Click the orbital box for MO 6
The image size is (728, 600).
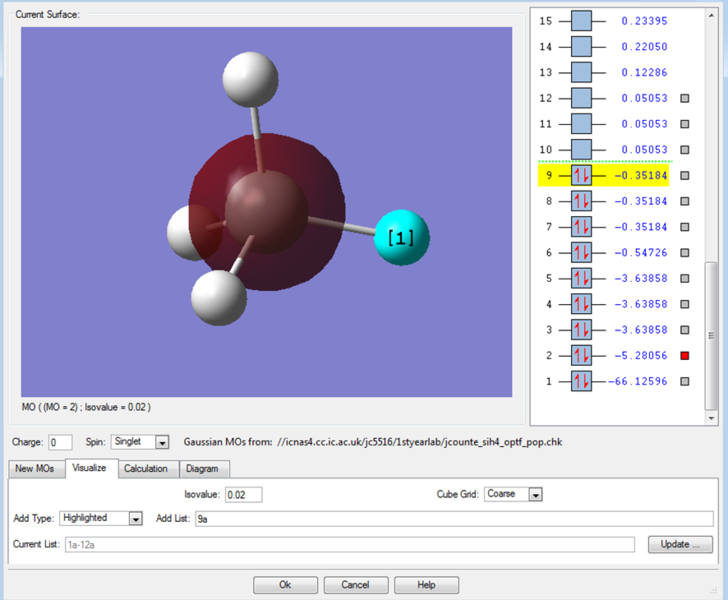[x=581, y=253]
